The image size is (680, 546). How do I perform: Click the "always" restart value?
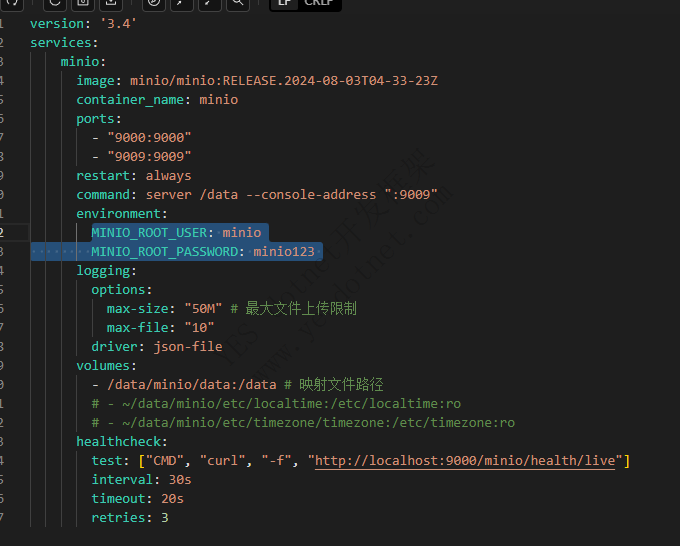coord(168,176)
